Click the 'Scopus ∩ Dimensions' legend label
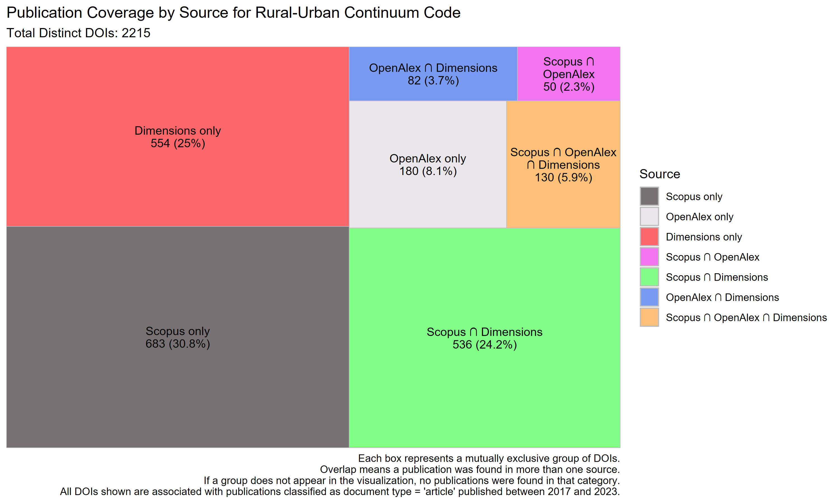Image resolution: width=840 pixels, height=504 pixels. click(x=717, y=277)
